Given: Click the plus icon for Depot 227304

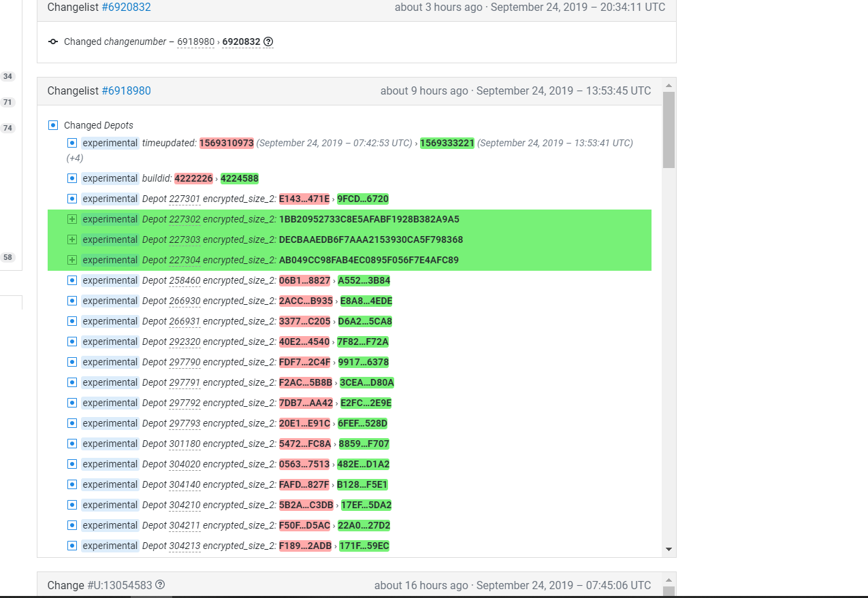Looking at the screenshot, I should [x=72, y=260].
